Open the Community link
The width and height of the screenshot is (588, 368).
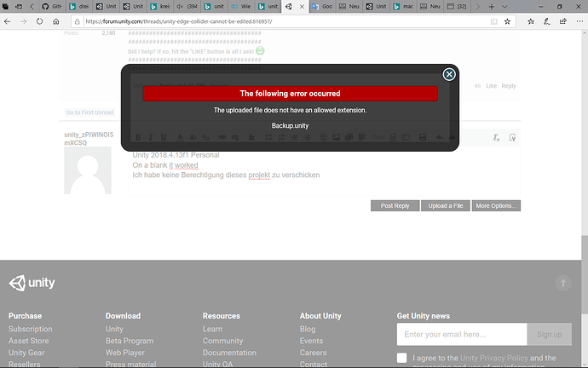222,341
